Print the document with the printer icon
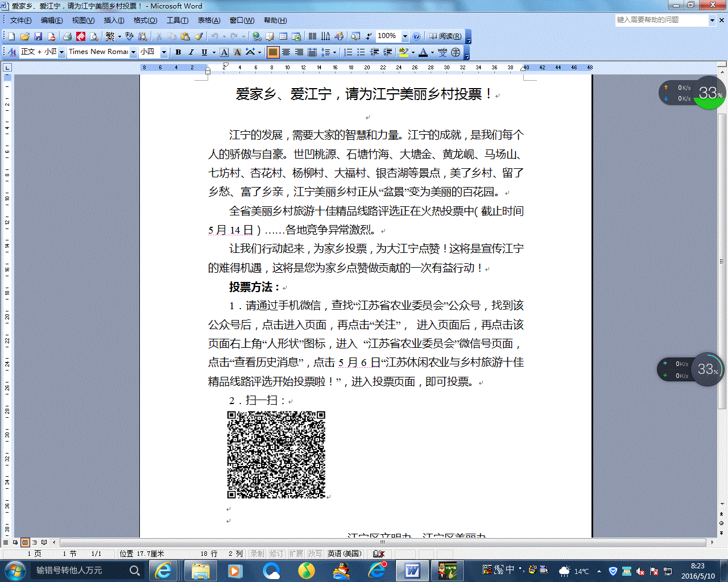This screenshot has width=728, height=582. coord(67,36)
